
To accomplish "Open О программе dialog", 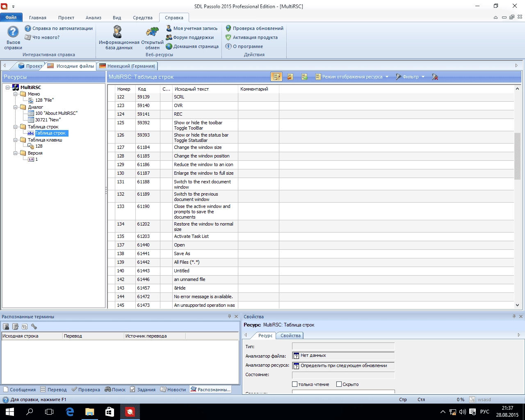I will (244, 46).
